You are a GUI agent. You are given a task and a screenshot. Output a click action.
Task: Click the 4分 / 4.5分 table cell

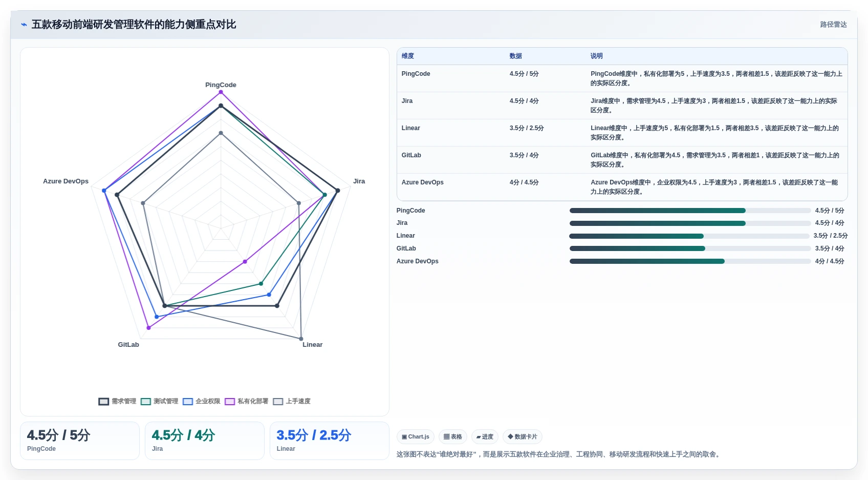pos(524,182)
